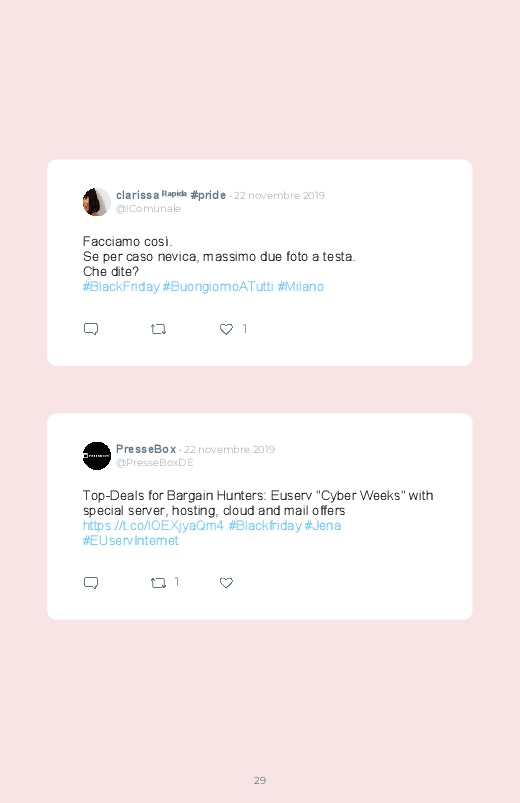Open the #Milano hashtag
The width and height of the screenshot is (520, 803).
coord(301,286)
